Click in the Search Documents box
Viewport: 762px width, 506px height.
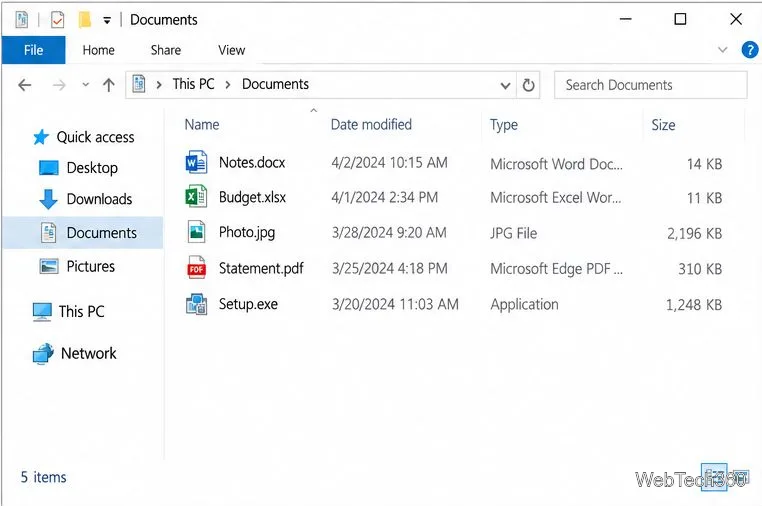[650, 85]
